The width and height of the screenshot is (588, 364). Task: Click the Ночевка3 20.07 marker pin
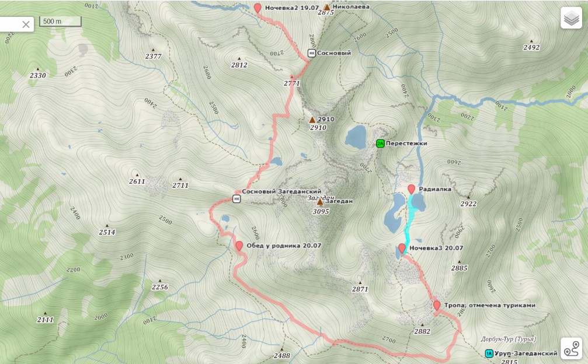pyautogui.click(x=402, y=248)
